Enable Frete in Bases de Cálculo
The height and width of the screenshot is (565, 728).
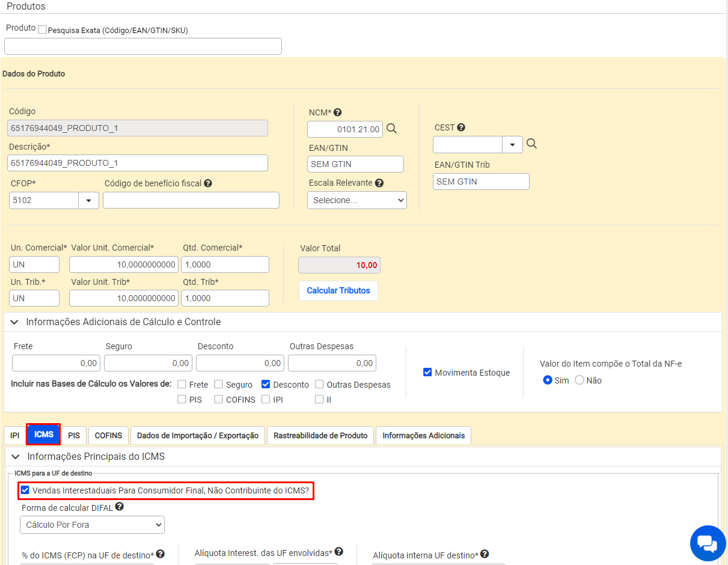pyautogui.click(x=182, y=384)
